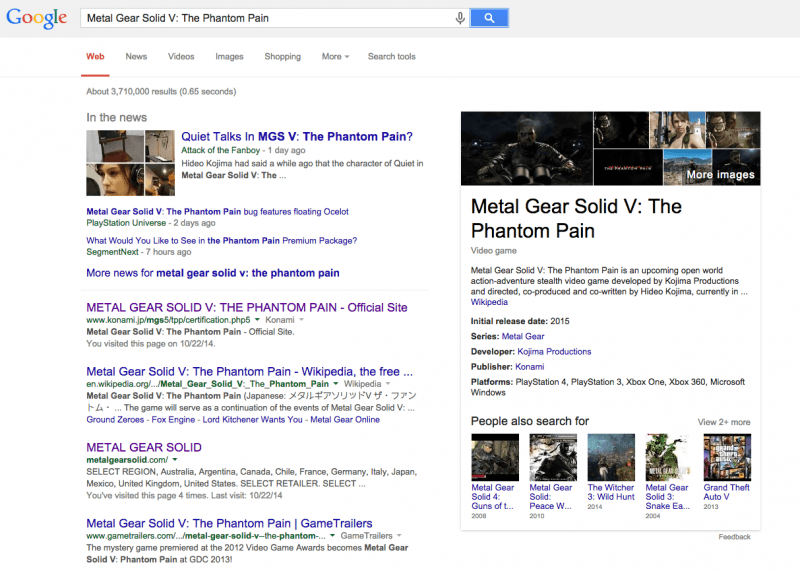Click the 'In the news' heading
800x573 pixels.
point(116,118)
